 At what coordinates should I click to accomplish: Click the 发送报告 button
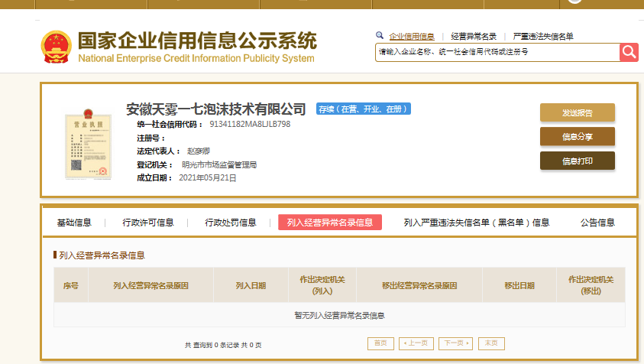pyautogui.click(x=578, y=112)
